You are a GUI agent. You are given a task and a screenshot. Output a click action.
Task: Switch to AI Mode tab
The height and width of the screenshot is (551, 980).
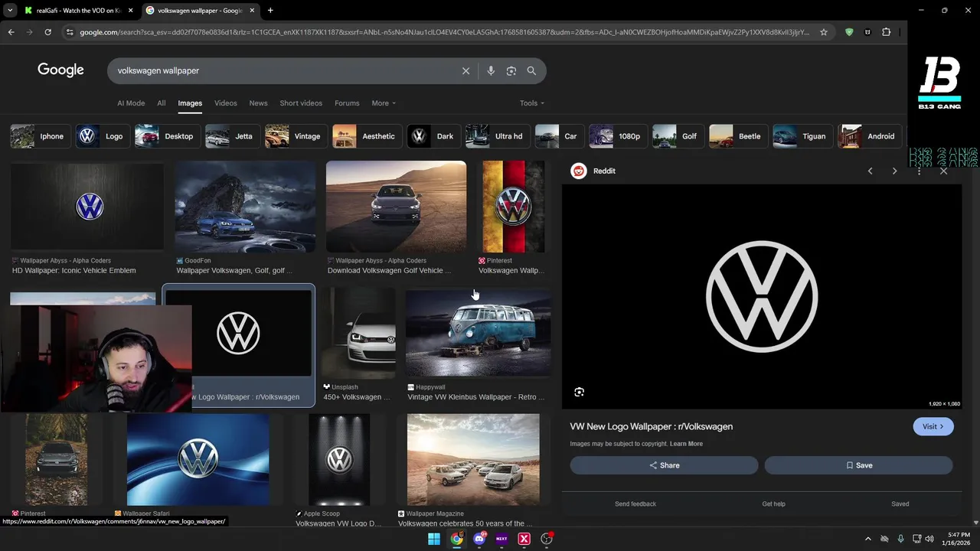click(131, 103)
